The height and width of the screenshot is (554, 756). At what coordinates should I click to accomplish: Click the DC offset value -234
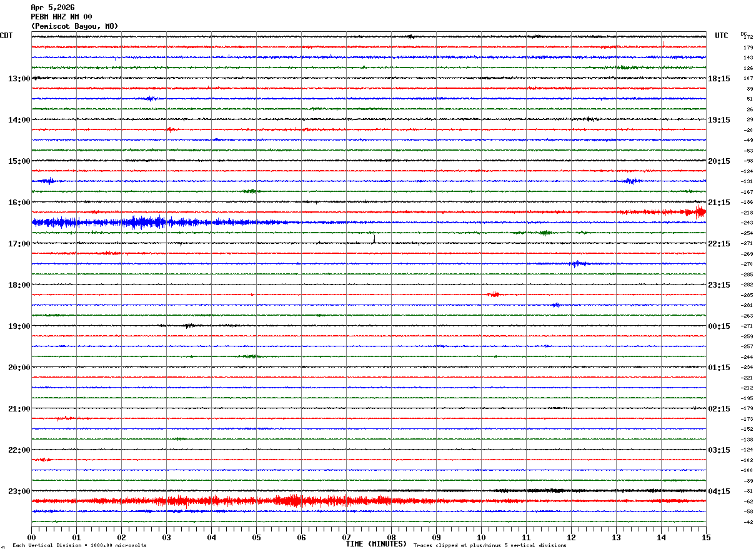[747, 368]
